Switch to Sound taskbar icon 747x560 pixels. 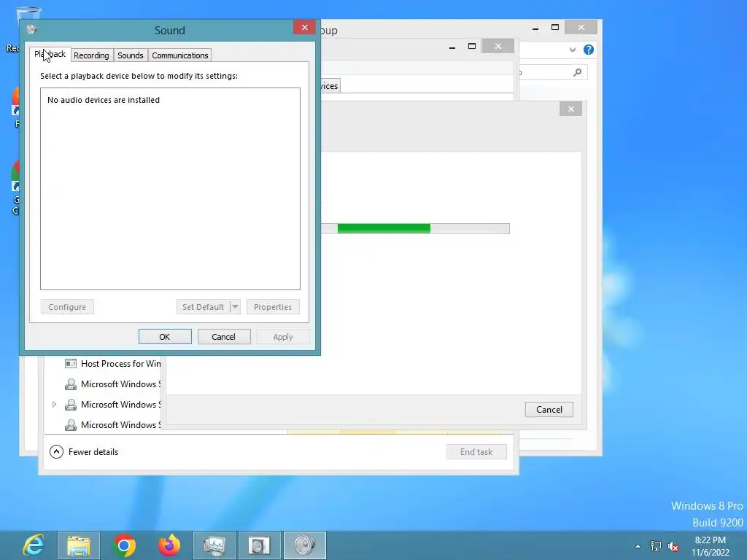[x=305, y=545]
